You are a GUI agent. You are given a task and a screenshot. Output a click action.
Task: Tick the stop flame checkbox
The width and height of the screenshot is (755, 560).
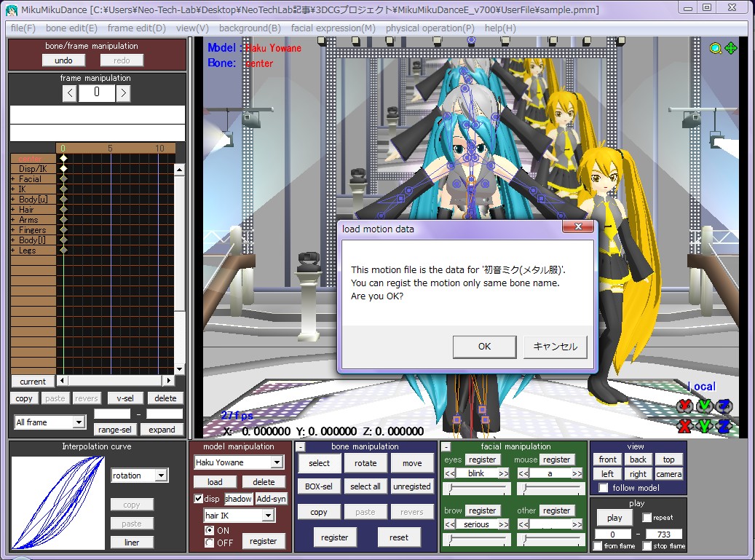coord(647,545)
